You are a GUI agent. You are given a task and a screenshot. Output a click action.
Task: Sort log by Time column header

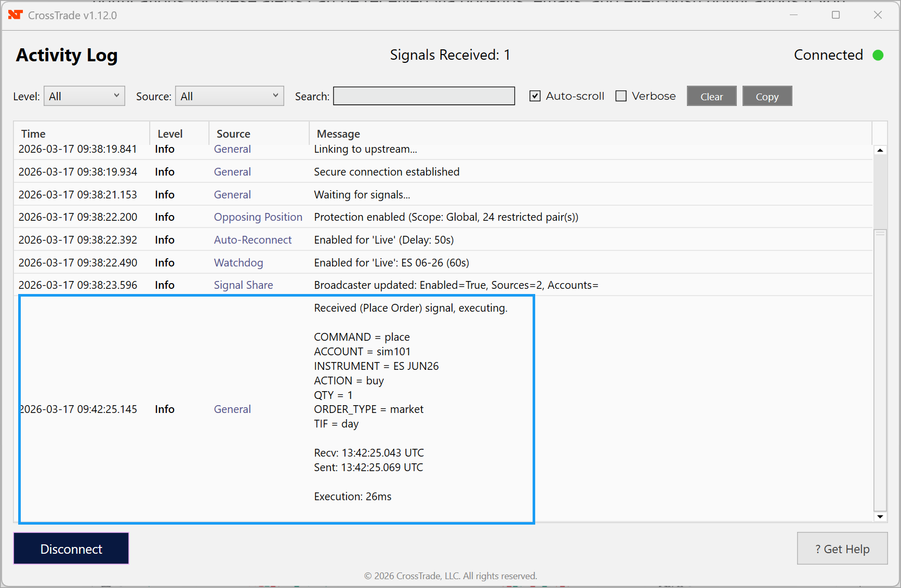[x=33, y=133]
